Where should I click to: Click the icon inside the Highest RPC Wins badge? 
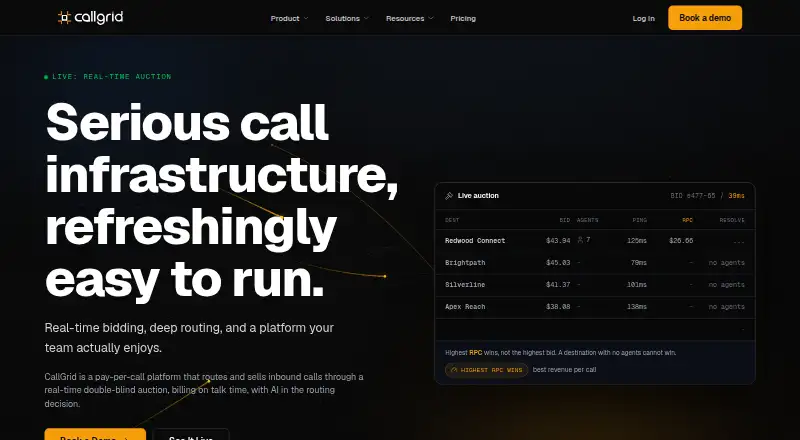pos(454,370)
